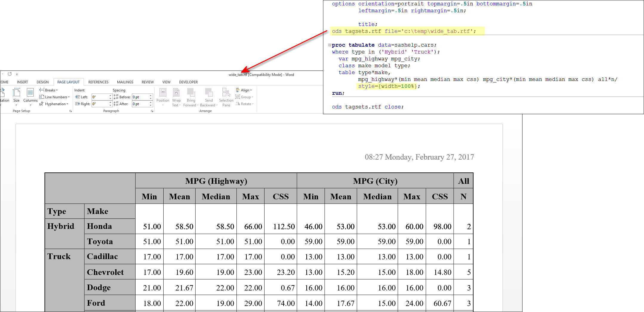Image resolution: width=644 pixels, height=312 pixels.
Task: Open the Selection Pane
Action: (226, 97)
